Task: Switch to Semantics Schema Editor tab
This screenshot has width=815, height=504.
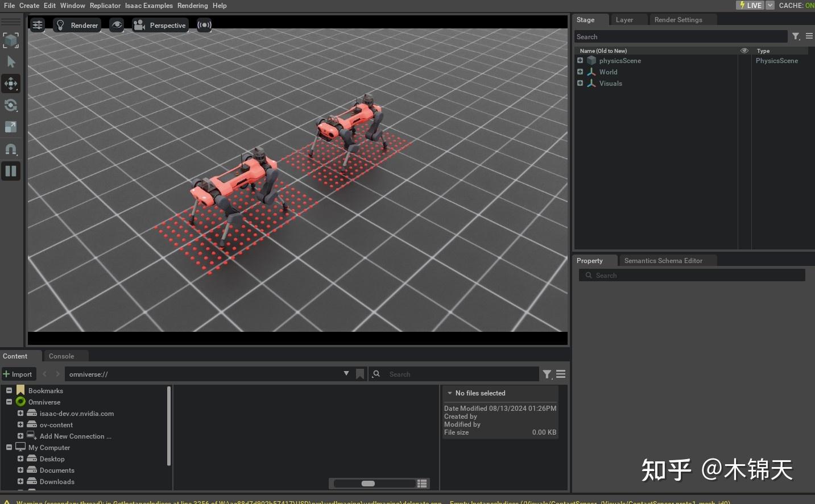Action: (663, 261)
